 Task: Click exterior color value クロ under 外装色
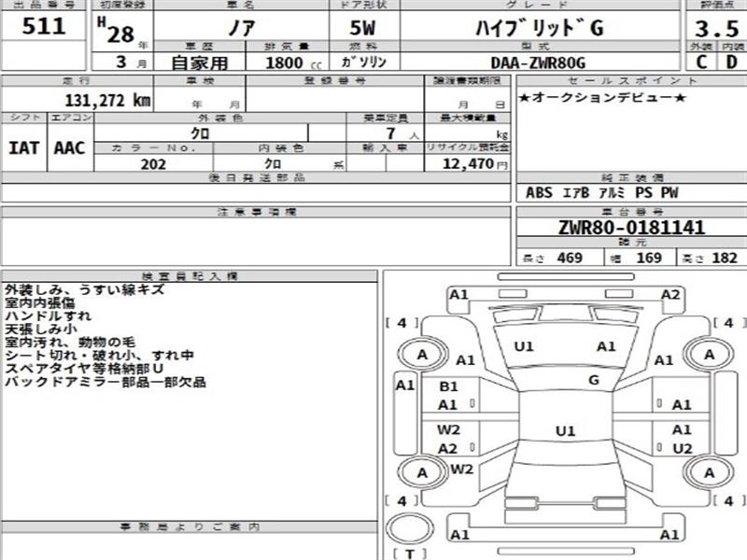click(x=200, y=133)
